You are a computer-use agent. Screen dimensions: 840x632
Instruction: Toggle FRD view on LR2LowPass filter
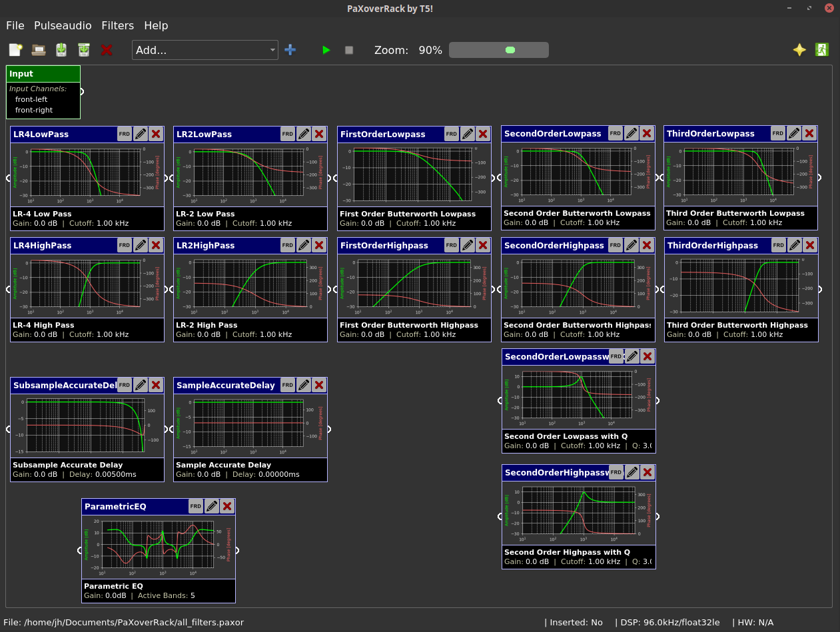tap(288, 134)
